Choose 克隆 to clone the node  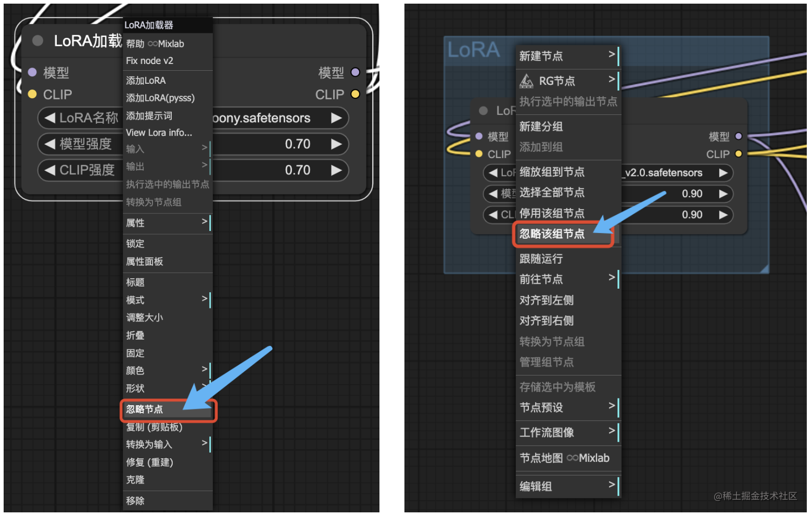(x=168, y=480)
